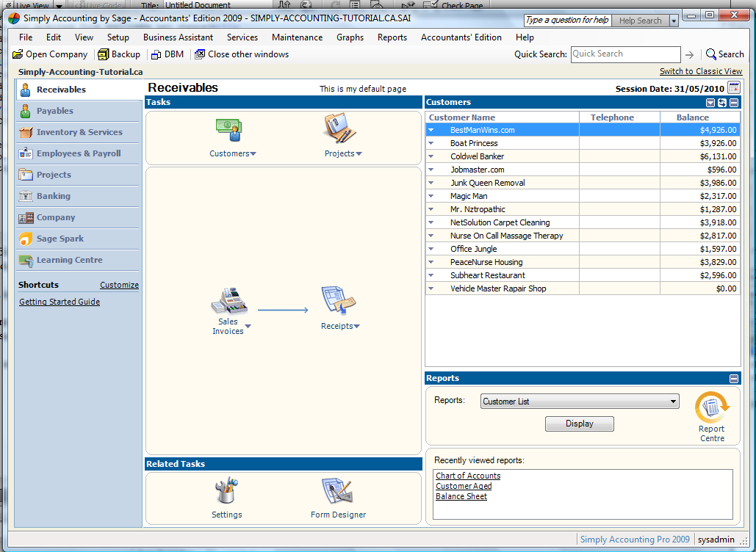This screenshot has height=552, width=756.
Task: Open the Sales Invoices cash register icon
Action: (x=229, y=300)
